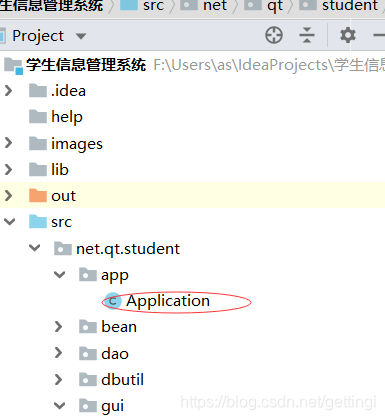Expand the images folder chevron
Image resolution: width=385 pixels, height=420 pixels.
[9, 143]
